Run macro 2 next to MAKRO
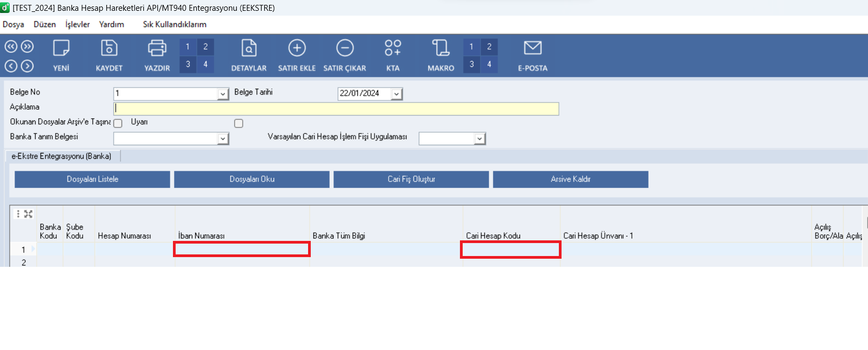 pyautogui.click(x=489, y=47)
